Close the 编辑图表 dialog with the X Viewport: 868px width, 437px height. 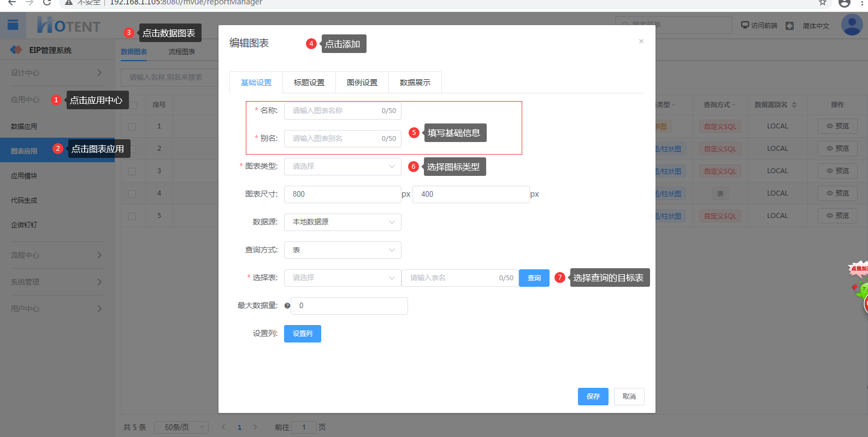pos(641,42)
